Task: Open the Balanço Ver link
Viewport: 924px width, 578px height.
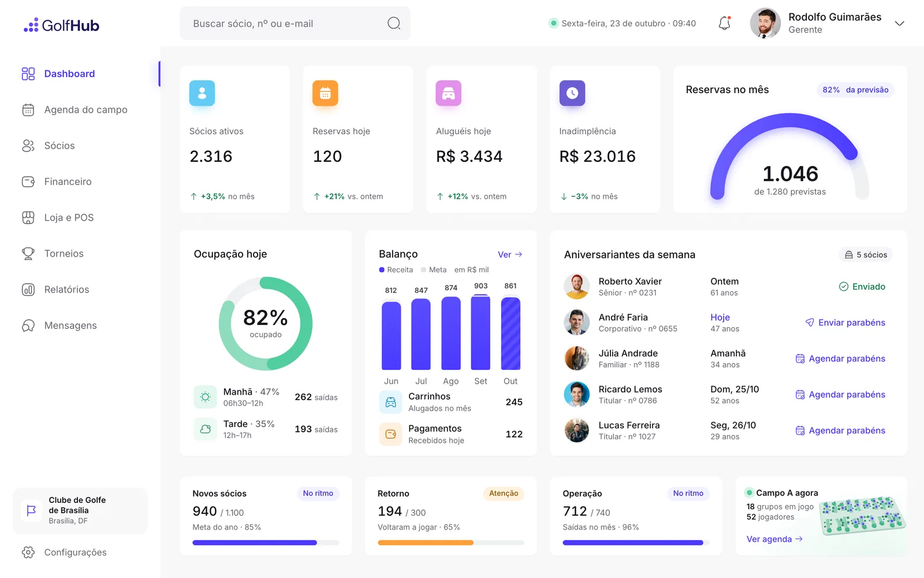Action: [x=510, y=254]
